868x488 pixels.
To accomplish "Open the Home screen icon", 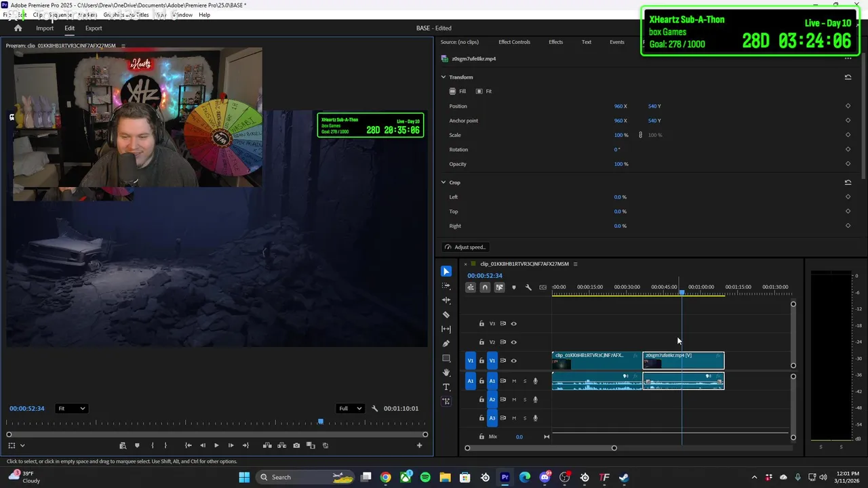I will coord(18,28).
